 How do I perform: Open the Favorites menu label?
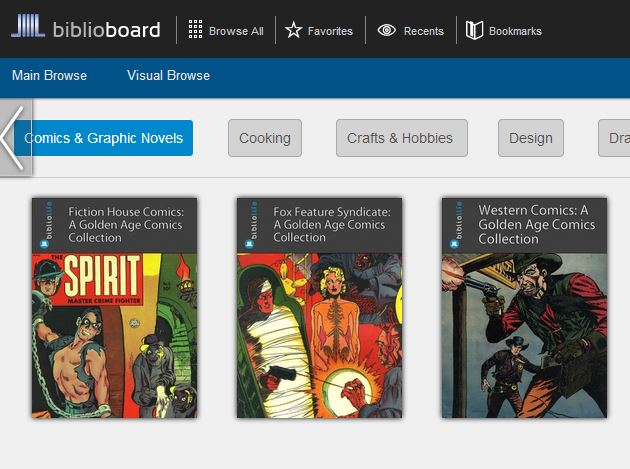(330, 31)
